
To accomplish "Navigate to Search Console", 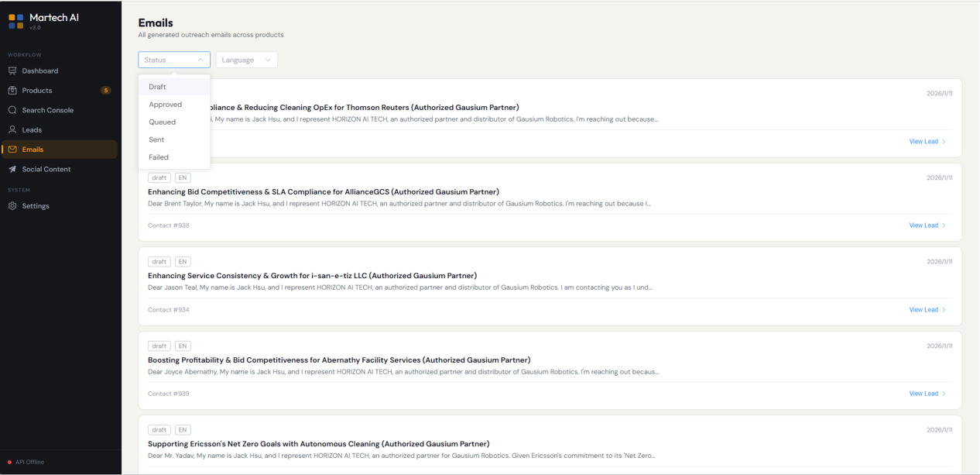I will coord(60,110).
